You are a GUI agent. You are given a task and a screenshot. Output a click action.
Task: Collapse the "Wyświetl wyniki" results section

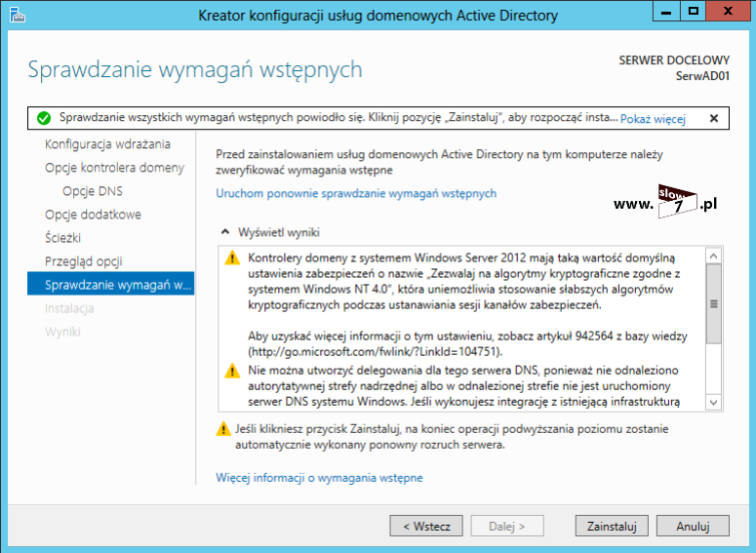click(x=224, y=233)
